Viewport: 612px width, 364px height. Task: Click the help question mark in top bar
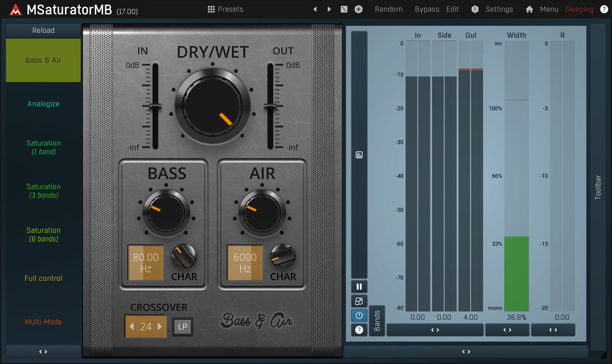[x=604, y=9]
